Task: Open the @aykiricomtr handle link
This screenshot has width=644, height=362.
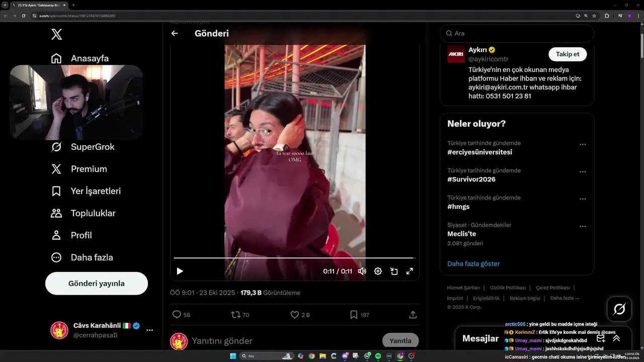Action: pos(489,59)
